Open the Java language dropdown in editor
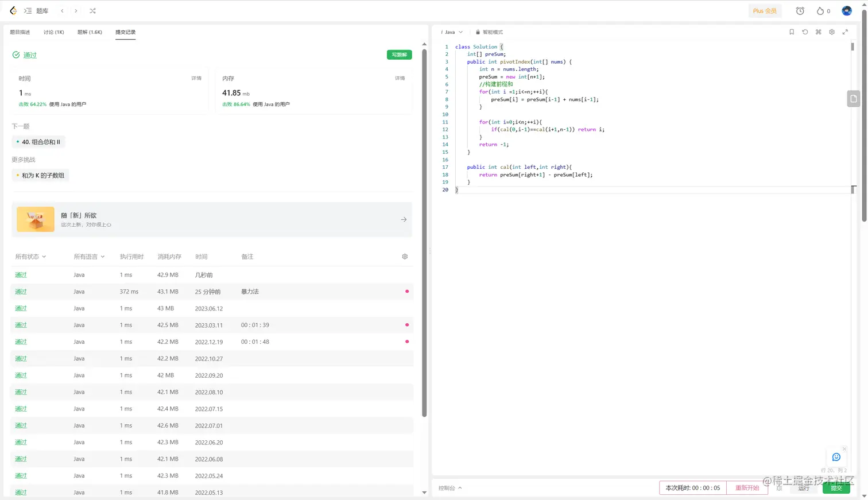The image size is (868, 500). click(x=452, y=32)
